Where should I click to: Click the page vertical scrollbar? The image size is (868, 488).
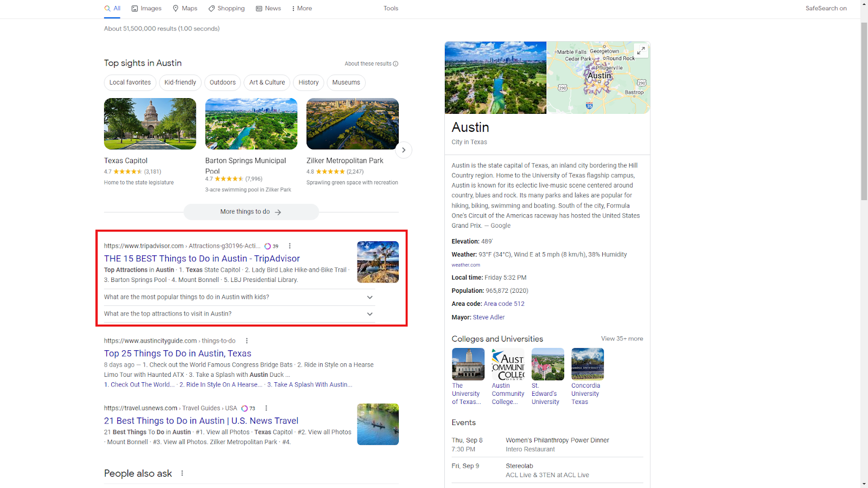click(864, 112)
